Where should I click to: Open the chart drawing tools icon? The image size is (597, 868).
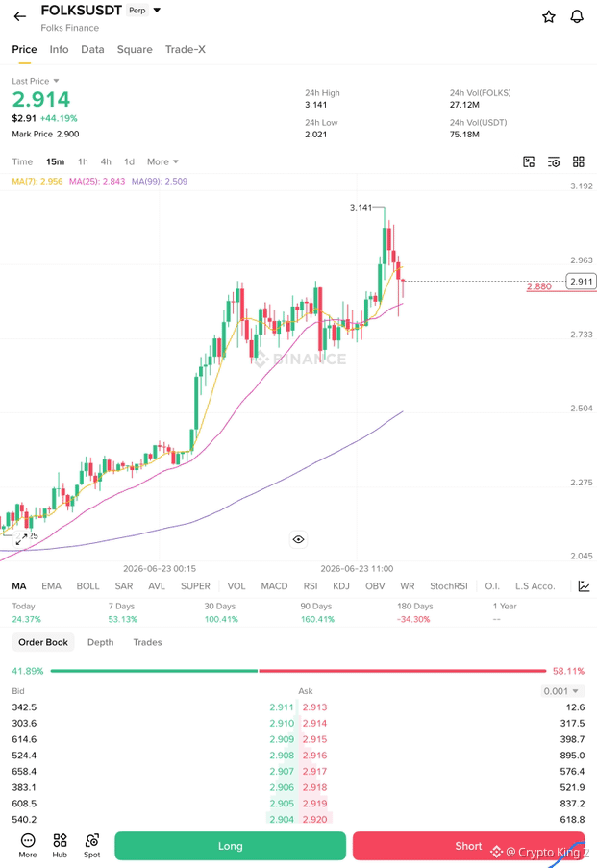tap(529, 161)
